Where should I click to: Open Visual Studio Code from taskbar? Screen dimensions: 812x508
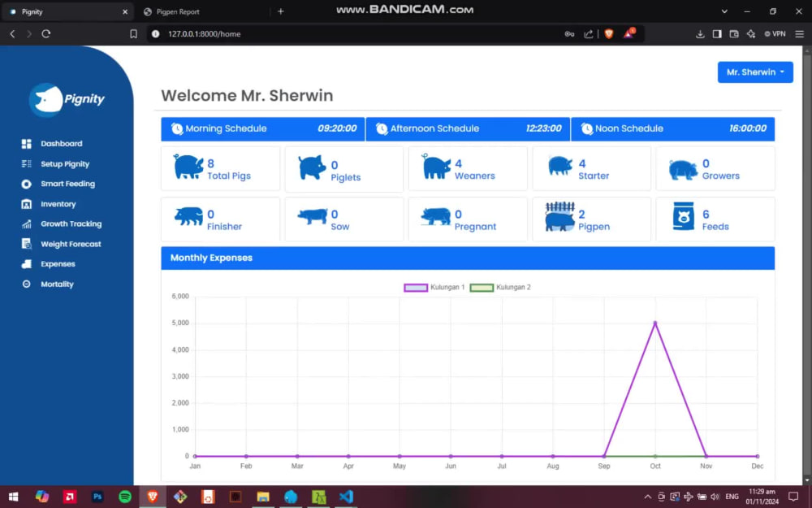pyautogui.click(x=346, y=497)
